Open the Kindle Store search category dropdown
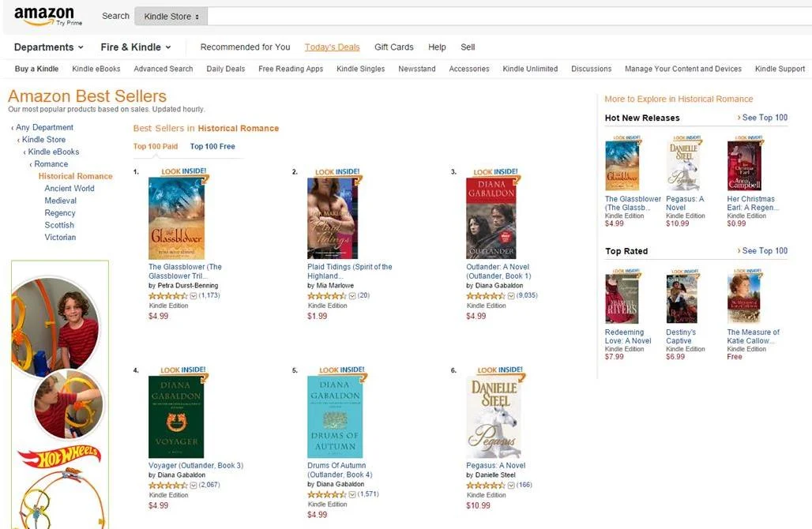 pyautogui.click(x=171, y=17)
